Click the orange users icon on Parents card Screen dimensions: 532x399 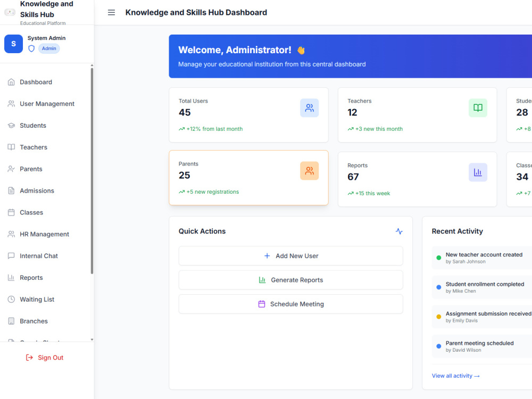[310, 171]
